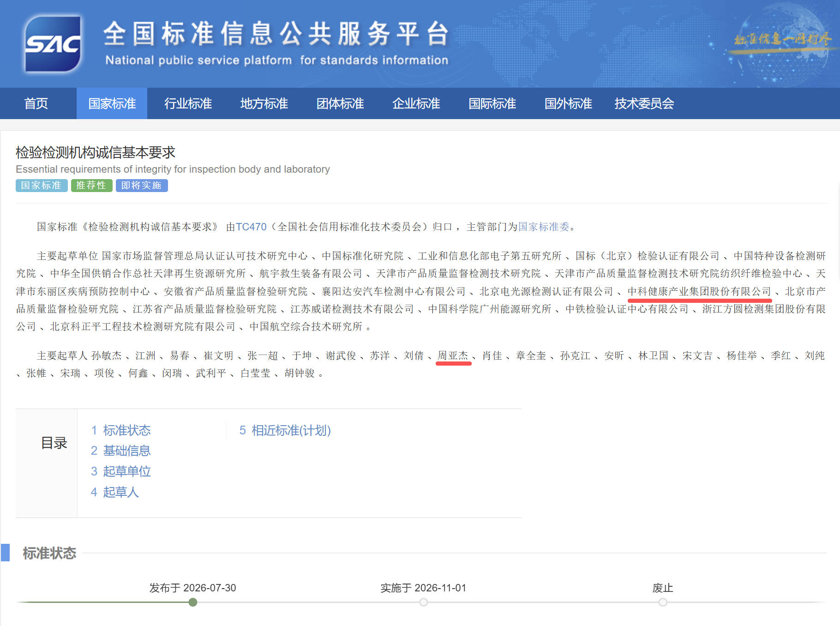Jump to 1 标准状态 in contents
Screen dimensions: 840x626
pyautogui.click(x=121, y=430)
